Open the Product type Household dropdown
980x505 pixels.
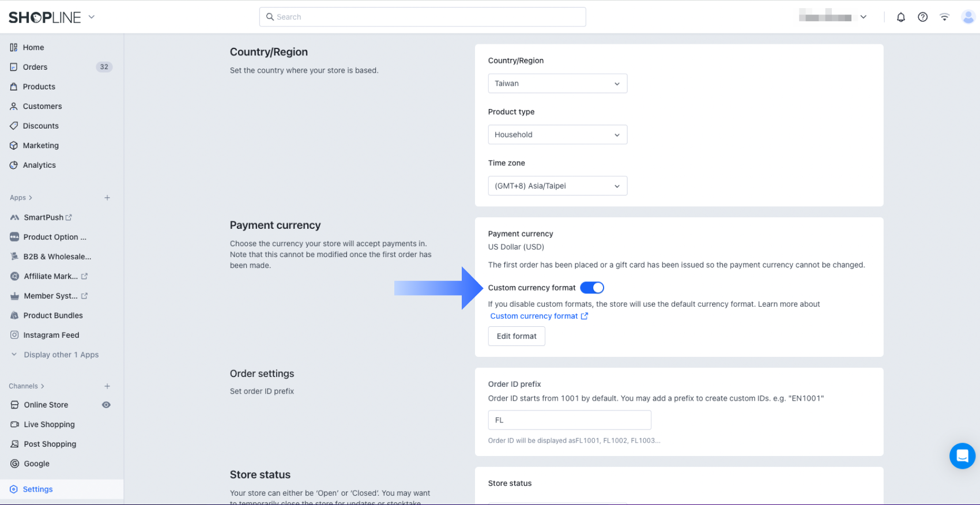[x=557, y=135]
